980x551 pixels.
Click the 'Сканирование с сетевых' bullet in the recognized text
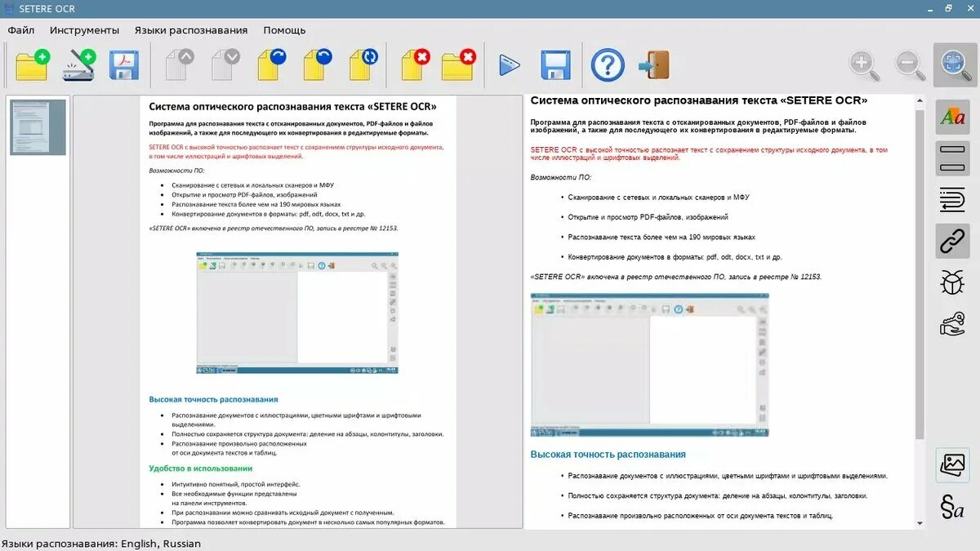[x=658, y=198]
